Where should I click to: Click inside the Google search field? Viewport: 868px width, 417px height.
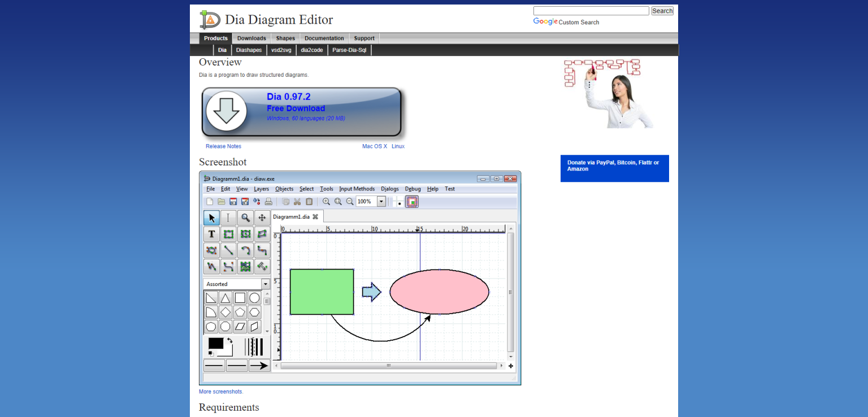coord(591,10)
